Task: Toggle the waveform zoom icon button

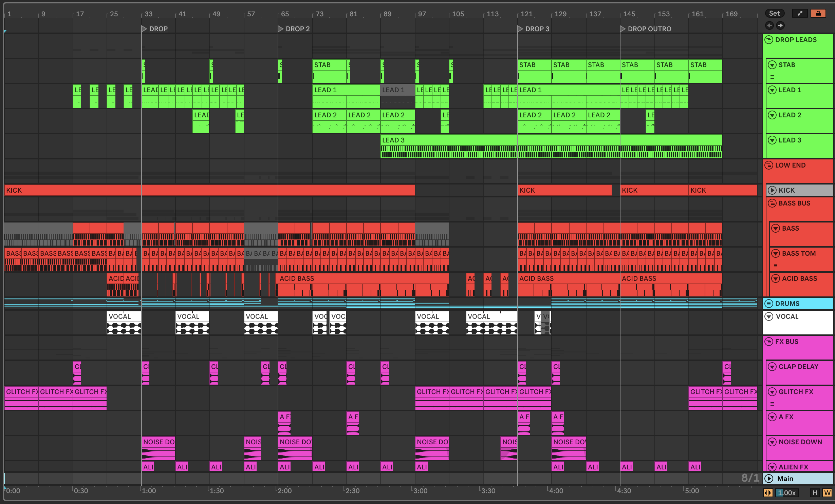Action: tap(768, 493)
